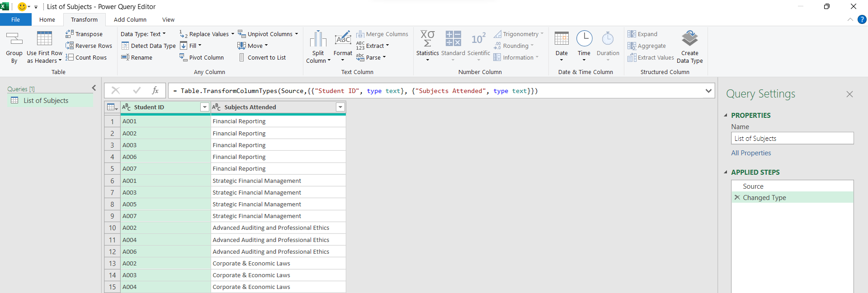Click row number 10
The width and height of the screenshot is (868, 293).
[112, 228]
